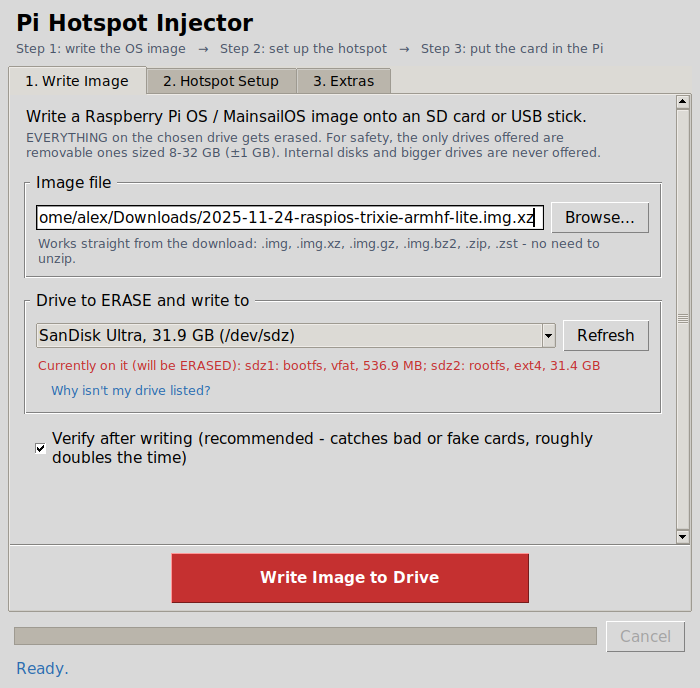Click Refresh to rescan drives
Image resolution: width=700 pixels, height=688 pixels.
[x=606, y=335]
